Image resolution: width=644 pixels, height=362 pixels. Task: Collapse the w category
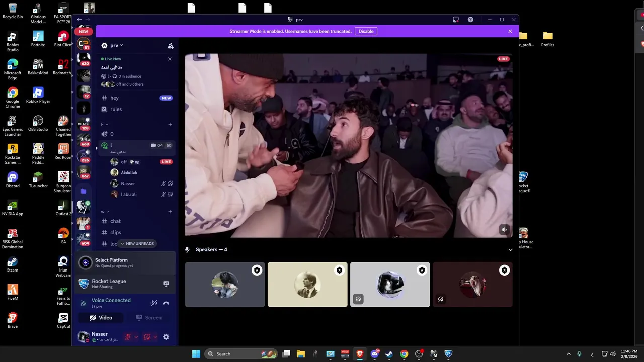click(x=105, y=212)
